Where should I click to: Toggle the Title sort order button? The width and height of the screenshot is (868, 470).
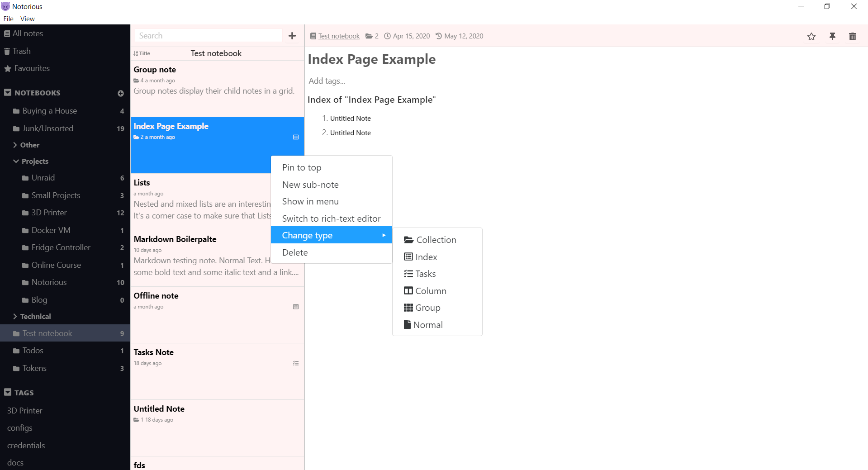[142, 53]
